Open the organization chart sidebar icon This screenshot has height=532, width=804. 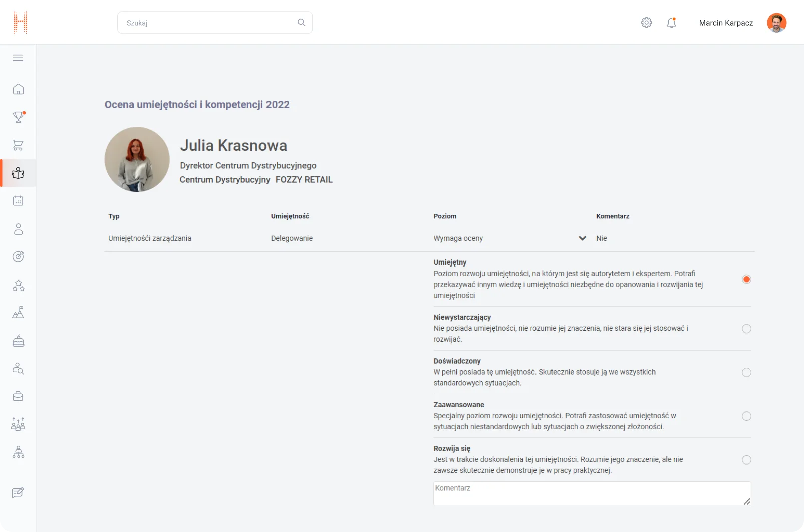tap(18, 452)
